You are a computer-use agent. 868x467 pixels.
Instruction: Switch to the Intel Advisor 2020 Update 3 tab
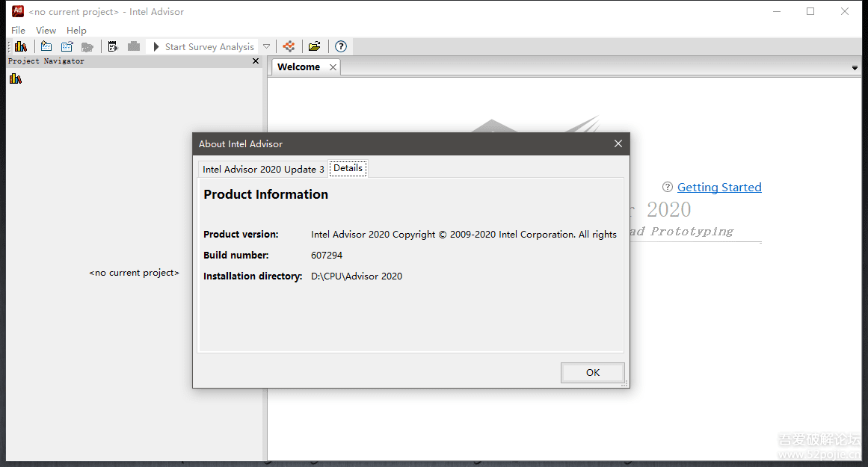tap(263, 170)
